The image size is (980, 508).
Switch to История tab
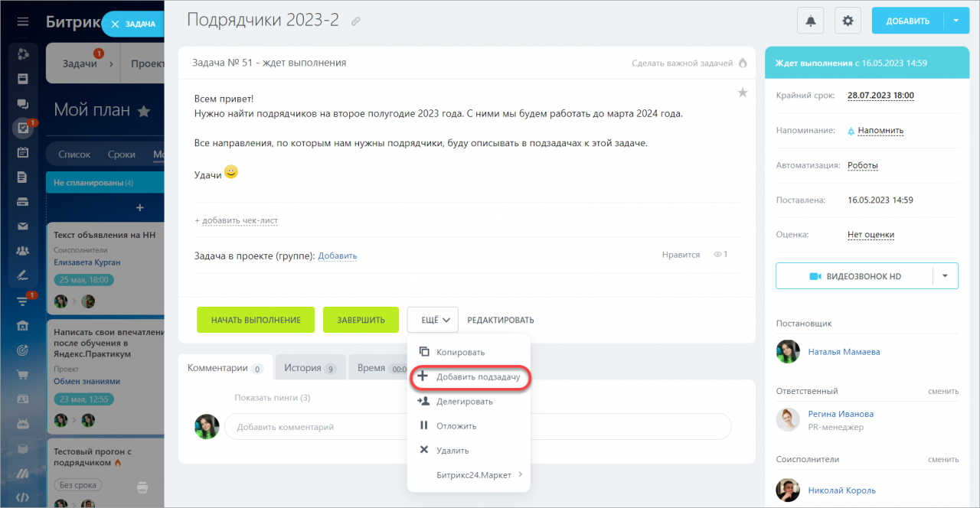coord(310,368)
